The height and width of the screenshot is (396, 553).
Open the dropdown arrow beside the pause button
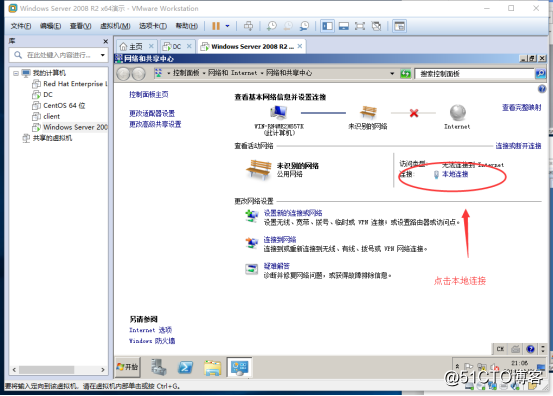click(227, 26)
